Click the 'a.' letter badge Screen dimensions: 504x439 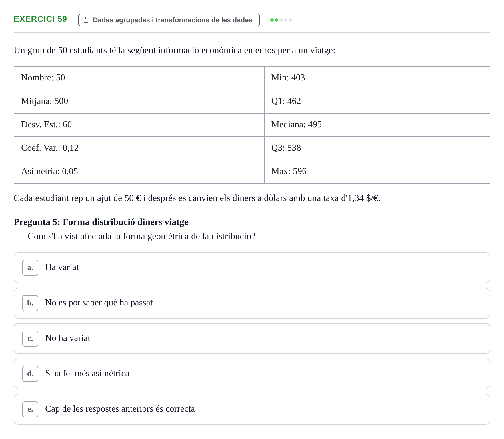click(30, 268)
